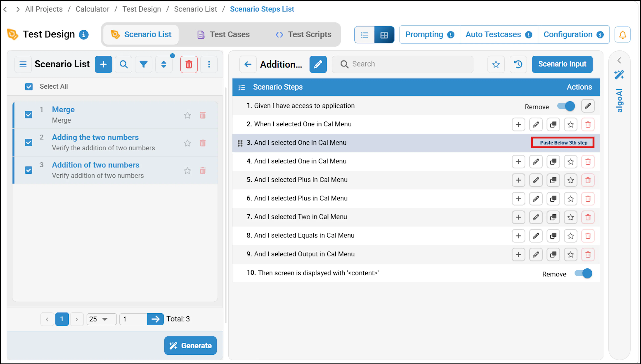Duplicate step 5 using its copy icon
Viewport: 641px width, 364px height.
point(553,180)
